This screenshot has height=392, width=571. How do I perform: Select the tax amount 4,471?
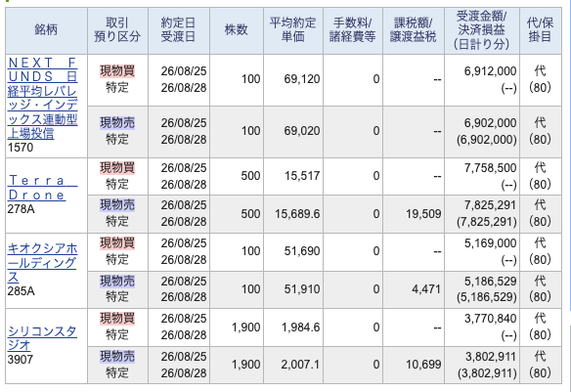426,289
